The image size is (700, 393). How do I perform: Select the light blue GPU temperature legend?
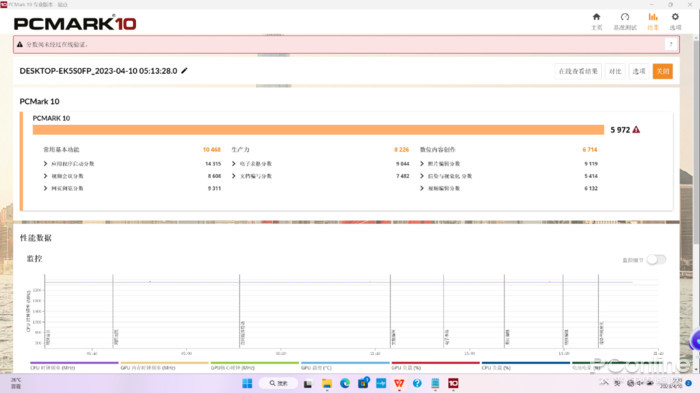click(x=345, y=365)
